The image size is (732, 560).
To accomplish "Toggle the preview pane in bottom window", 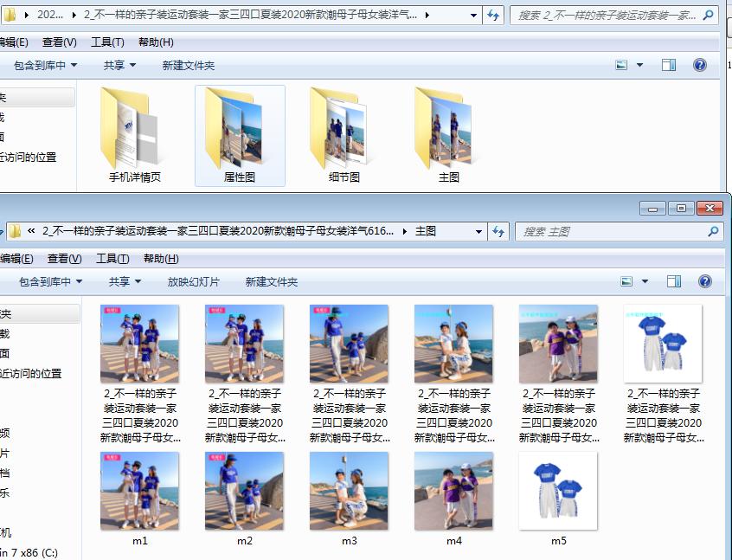I will [x=673, y=280].
